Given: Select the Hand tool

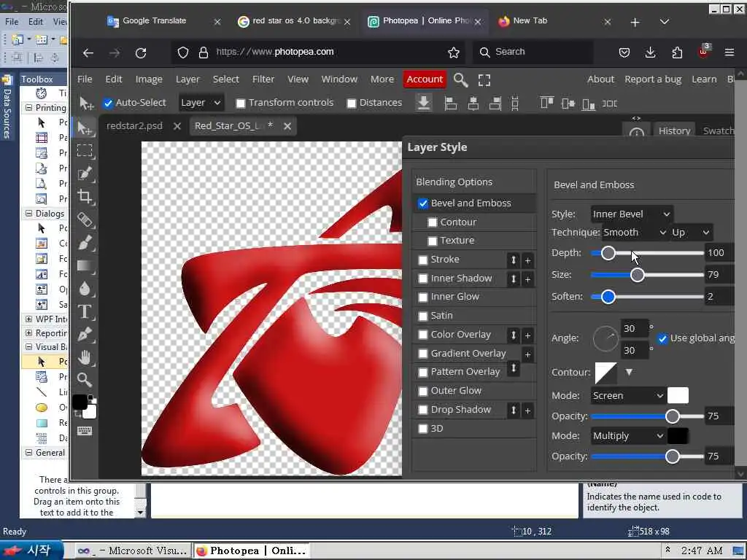Looking at the screenshot, I should (x=85, y=357).
